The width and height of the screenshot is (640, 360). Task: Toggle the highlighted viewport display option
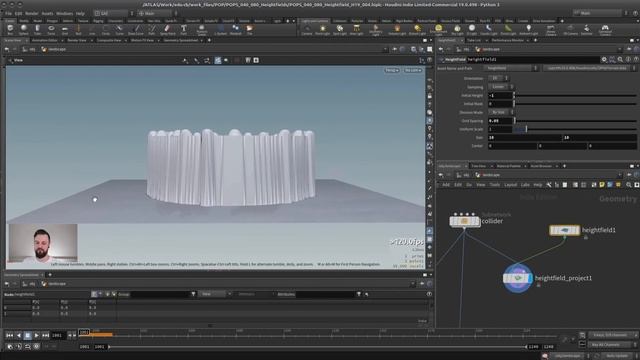coord(218,60)
